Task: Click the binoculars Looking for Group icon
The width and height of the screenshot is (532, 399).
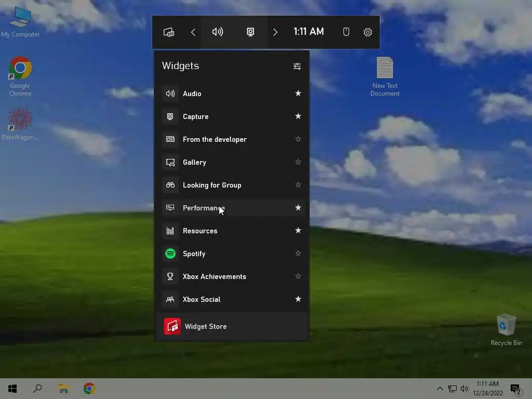Action: [x=170, y=185]
